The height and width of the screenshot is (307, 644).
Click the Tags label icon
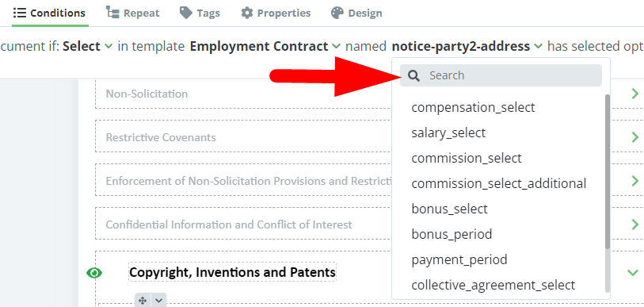186,13
